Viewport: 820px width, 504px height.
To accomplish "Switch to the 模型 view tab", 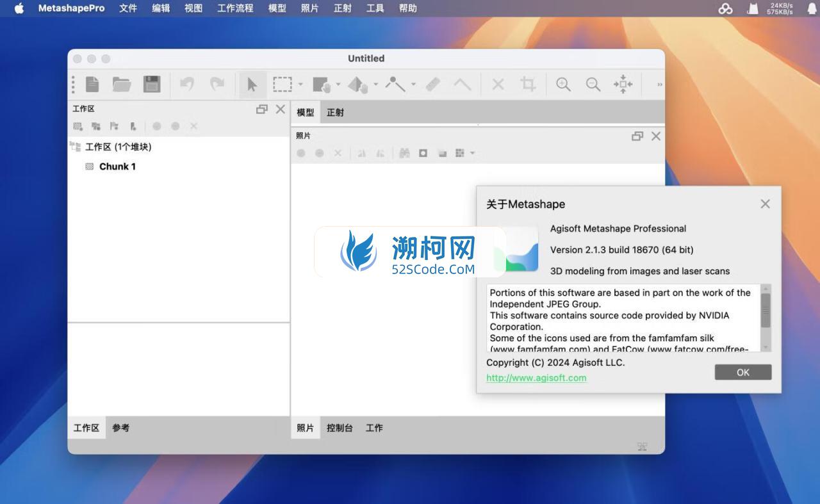I will tap(306, 112).
